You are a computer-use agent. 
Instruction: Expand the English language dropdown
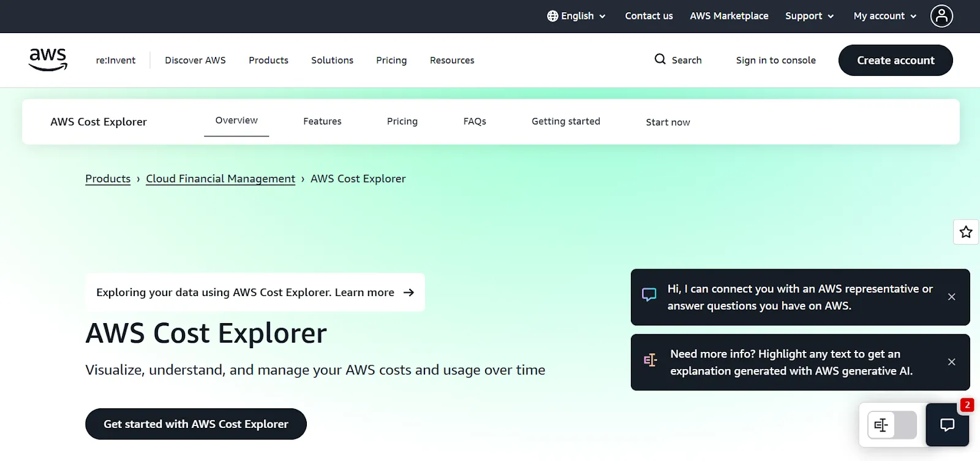[576, 16]
